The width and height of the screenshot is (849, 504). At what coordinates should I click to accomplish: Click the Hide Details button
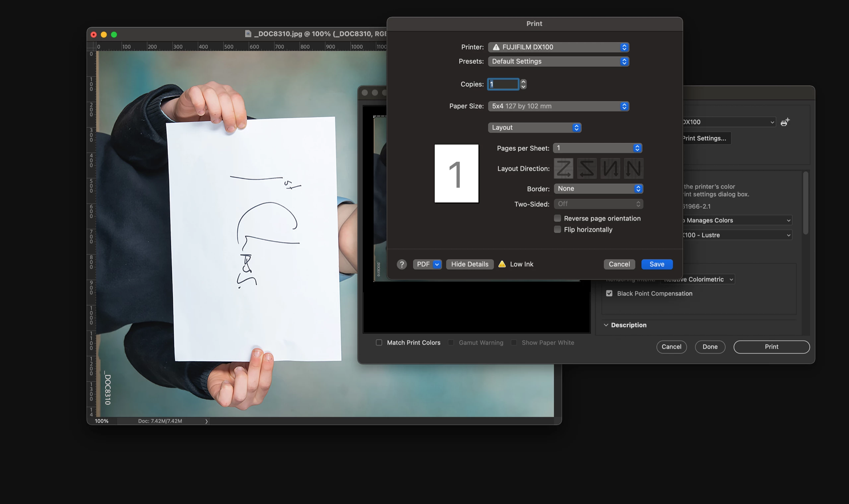pyautogui.click(x=469, y=264)
